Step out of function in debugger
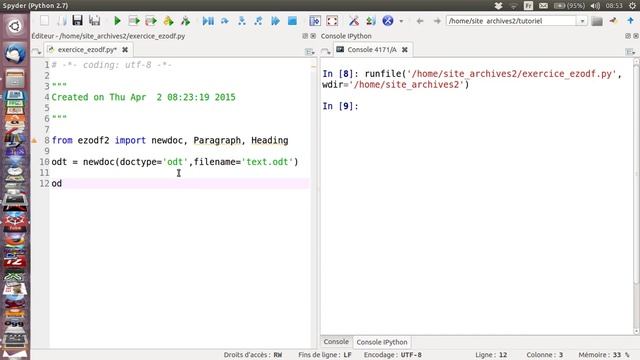Image resolution: width=640 pixels, height=360 pixels. point(258,20)
